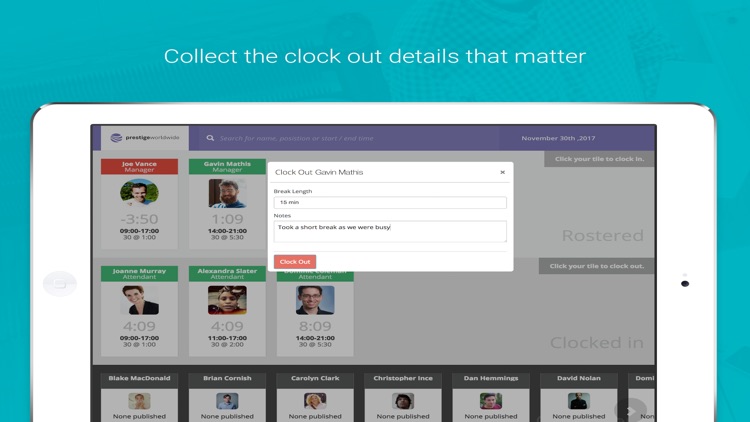Select Brian Cornish's tile

[227, 397]
